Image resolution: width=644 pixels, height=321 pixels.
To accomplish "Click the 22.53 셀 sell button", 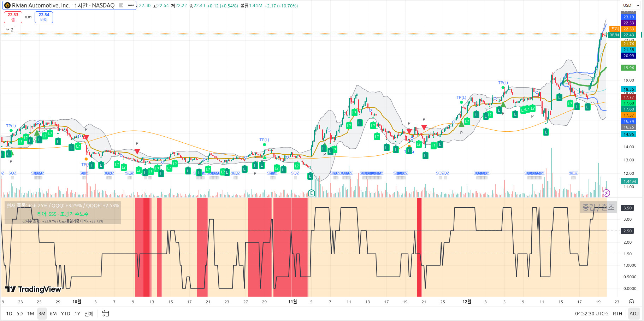I will (x=13, y=17).
